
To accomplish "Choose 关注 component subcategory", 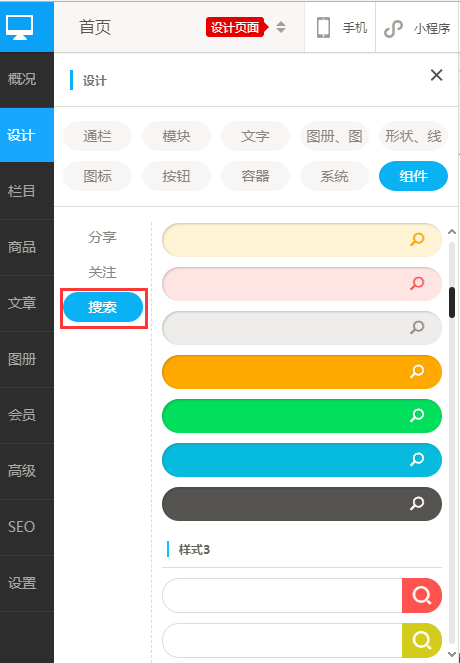I will click(x=102, y=272).
